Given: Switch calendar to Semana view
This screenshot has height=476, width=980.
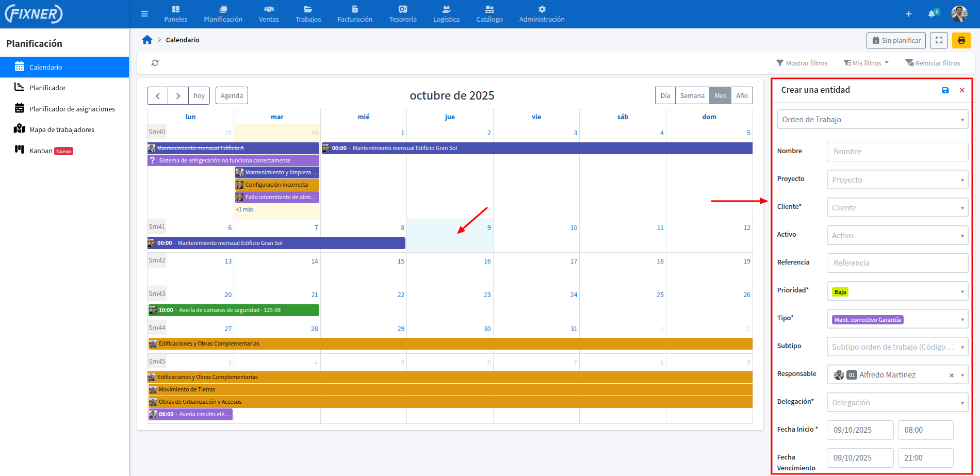Looking at the screenshot, I should [692, 95].
